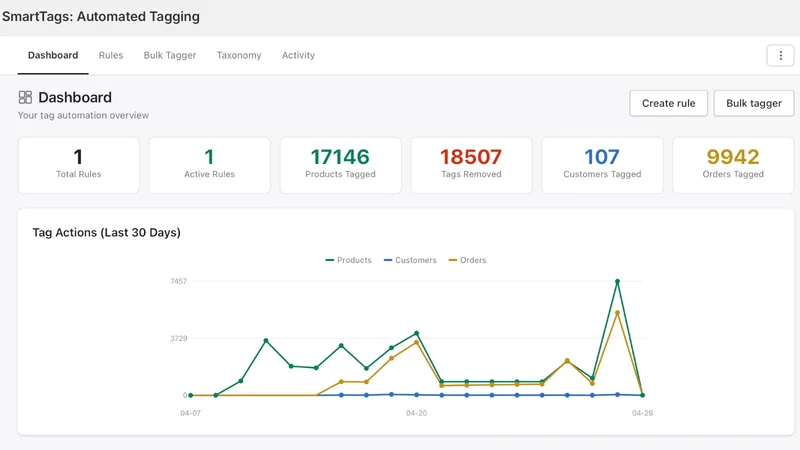The image size is (800, 450).
Task: Toggle the Products series in chart legend
Action: click(348, 260)
